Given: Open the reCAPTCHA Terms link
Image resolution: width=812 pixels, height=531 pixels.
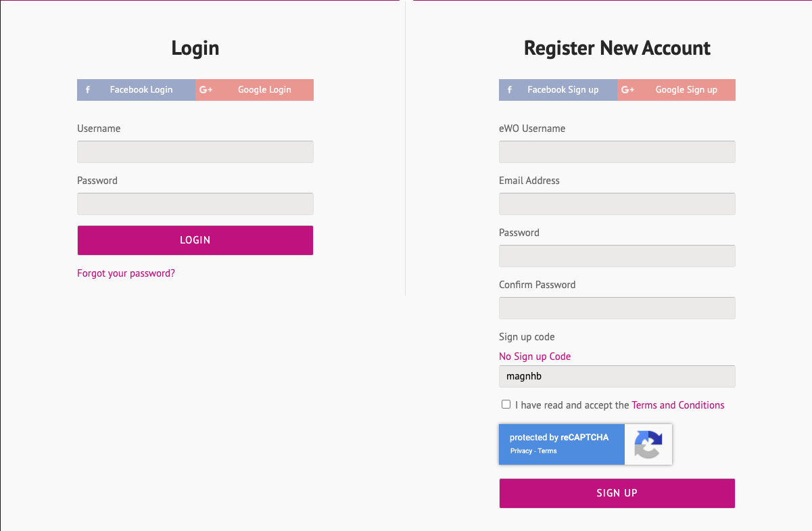Looking at the screenshot, I should (548, 451).
